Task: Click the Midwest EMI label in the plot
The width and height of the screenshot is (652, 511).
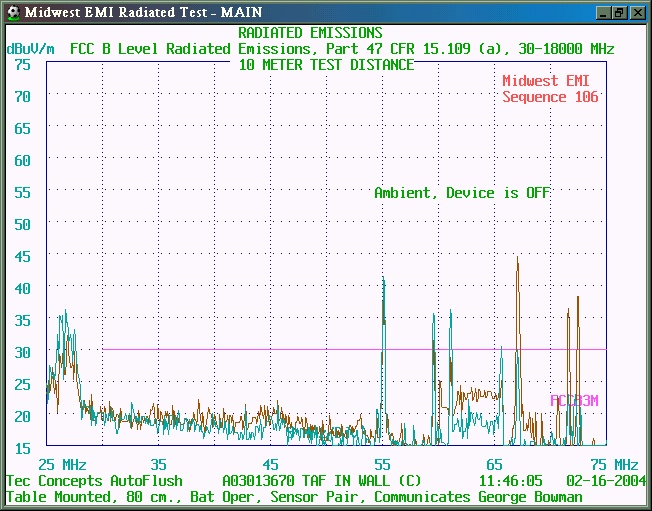Action: click(550, 81)
